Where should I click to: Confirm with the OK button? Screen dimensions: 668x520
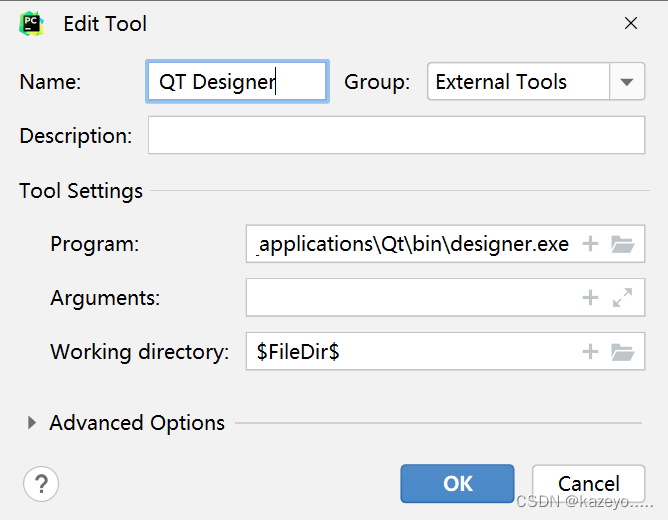(458, 483)
